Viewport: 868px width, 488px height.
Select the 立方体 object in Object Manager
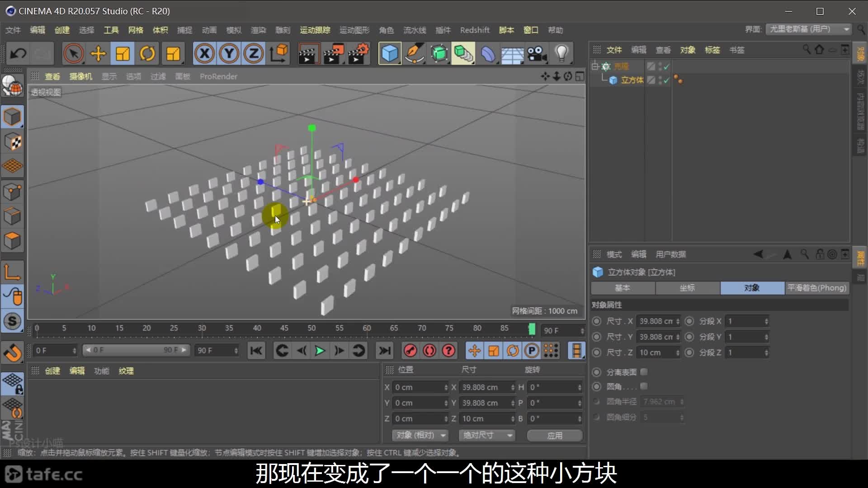632,80
